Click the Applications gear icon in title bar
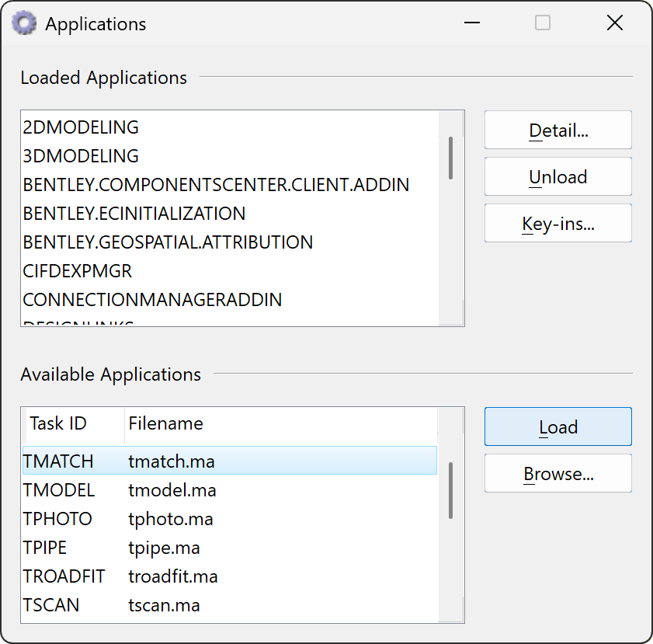Viewport: 653px width, 644px height. pos(24,23)
